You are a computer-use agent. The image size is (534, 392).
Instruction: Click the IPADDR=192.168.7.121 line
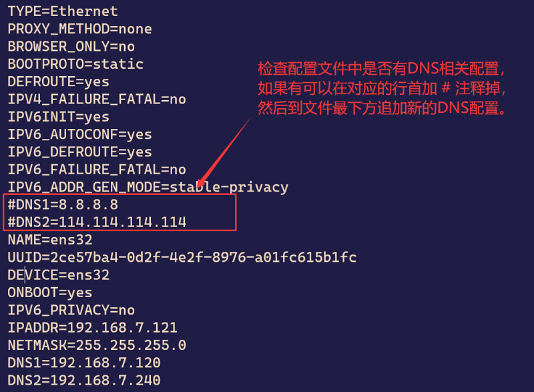click(92, 327)
